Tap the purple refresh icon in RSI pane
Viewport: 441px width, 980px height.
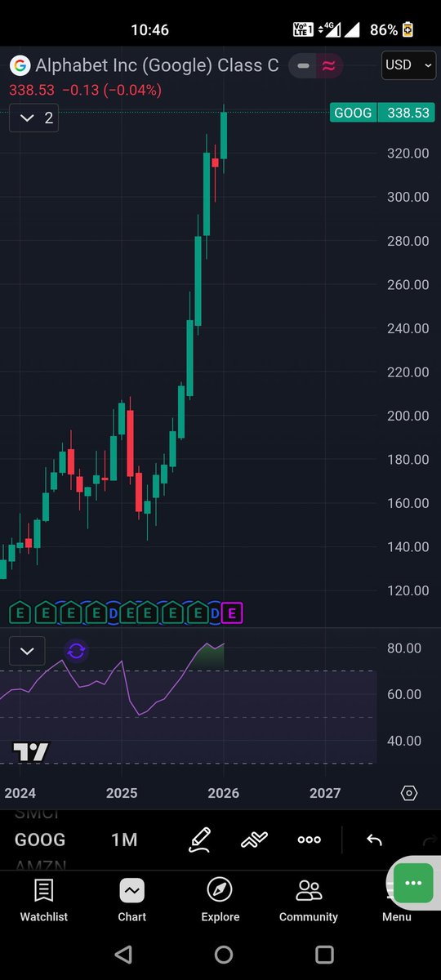coord(76,651)
